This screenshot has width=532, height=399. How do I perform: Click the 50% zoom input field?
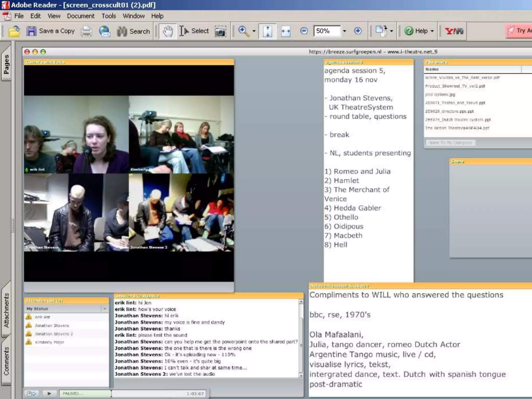[327, 31]
